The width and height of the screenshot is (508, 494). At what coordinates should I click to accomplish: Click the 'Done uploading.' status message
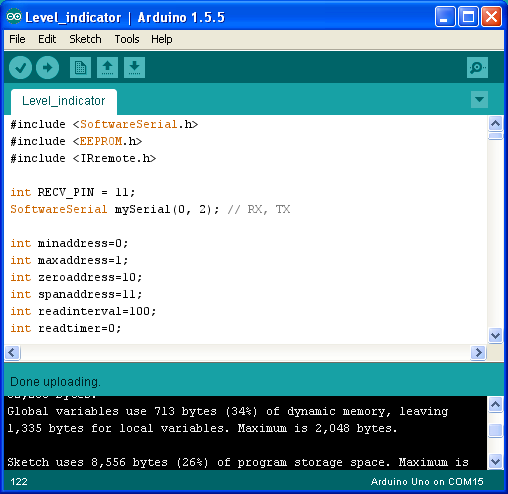tap(55, 382)
